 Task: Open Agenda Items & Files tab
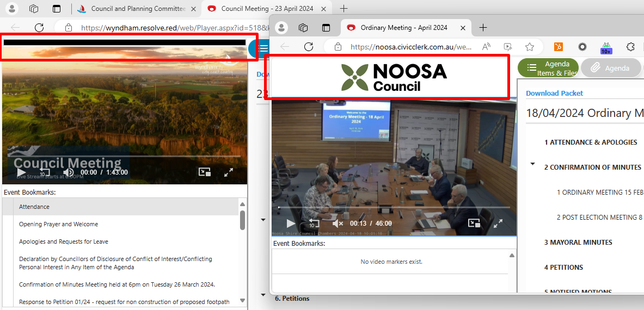pyautogui.click(x=548, y=68)
